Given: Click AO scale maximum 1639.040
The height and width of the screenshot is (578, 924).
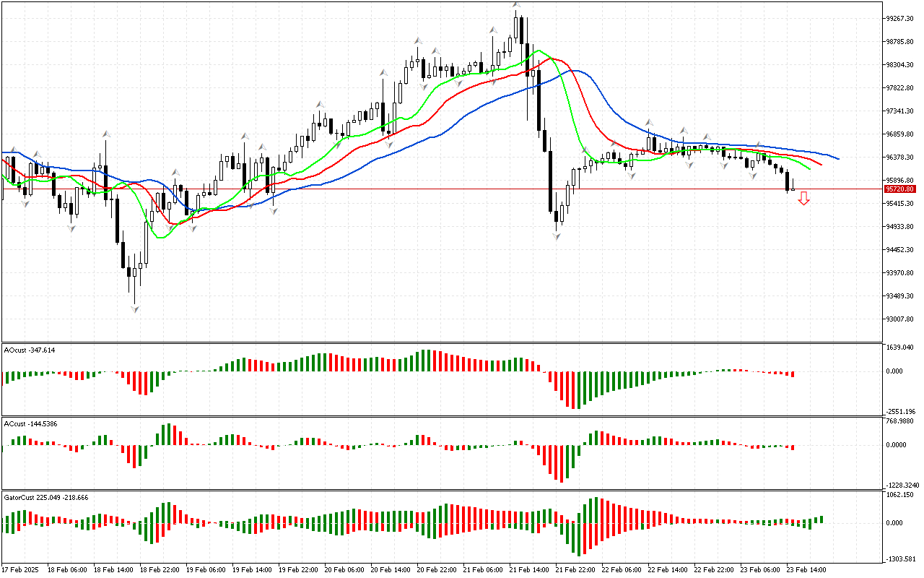Looking at the screenshot, I should click(900, 348).
